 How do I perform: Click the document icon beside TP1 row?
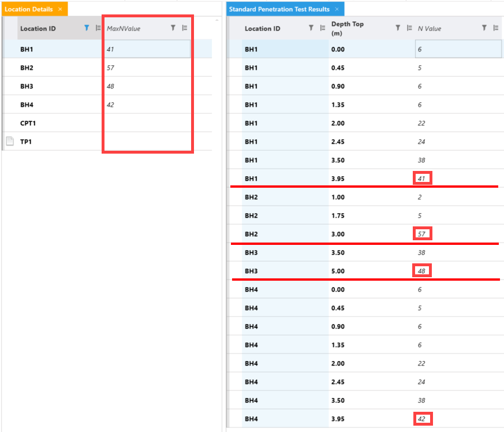10,141
